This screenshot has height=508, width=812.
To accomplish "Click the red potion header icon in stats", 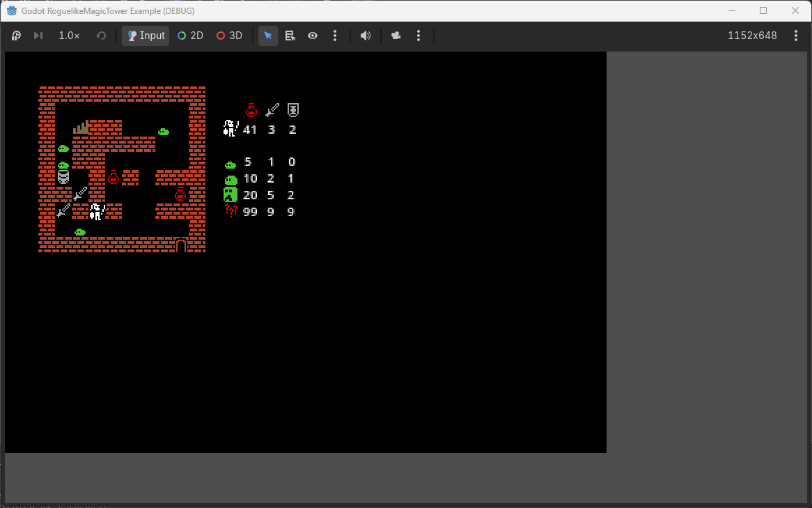I will pos(251,110).
